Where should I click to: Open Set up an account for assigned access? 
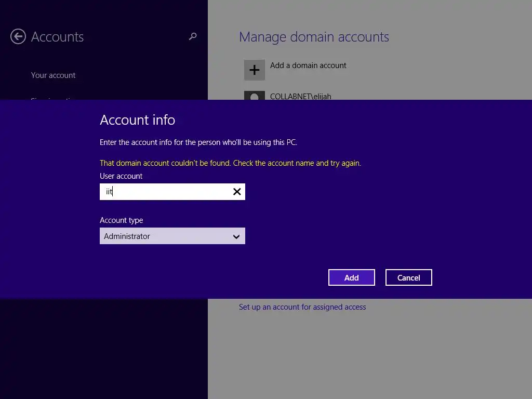[x=302, y=307]
